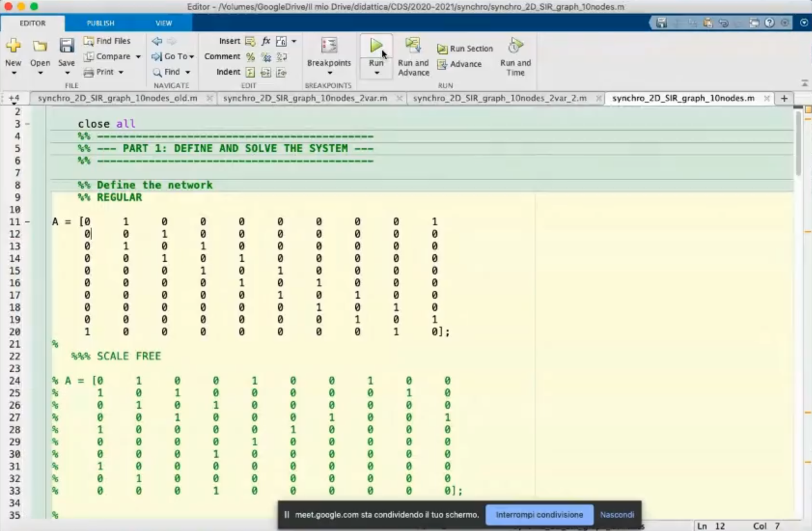The width and height of the screenshot is (812, 531).
Task: Click the Breakpoints icon
Action: point(329,46)
